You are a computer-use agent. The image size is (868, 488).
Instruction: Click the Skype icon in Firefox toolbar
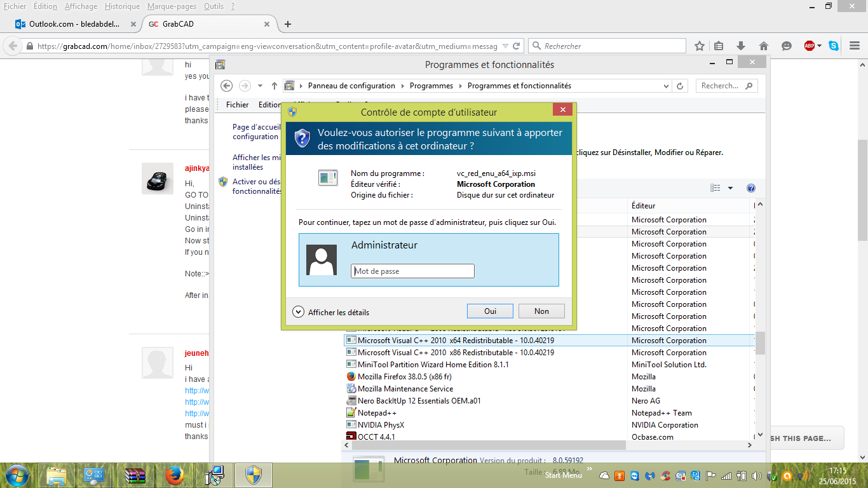(x=833, y=46)
